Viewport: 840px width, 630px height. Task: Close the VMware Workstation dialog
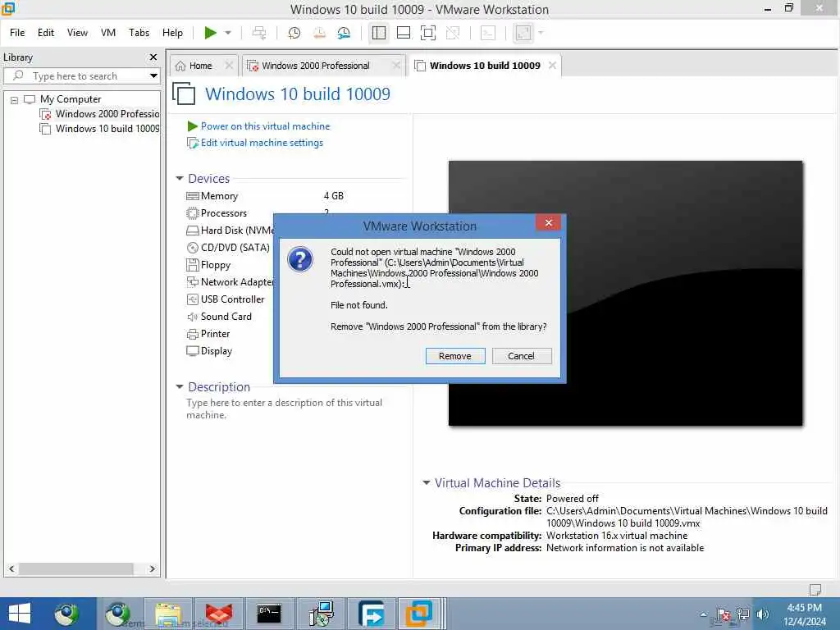point(548,223)
